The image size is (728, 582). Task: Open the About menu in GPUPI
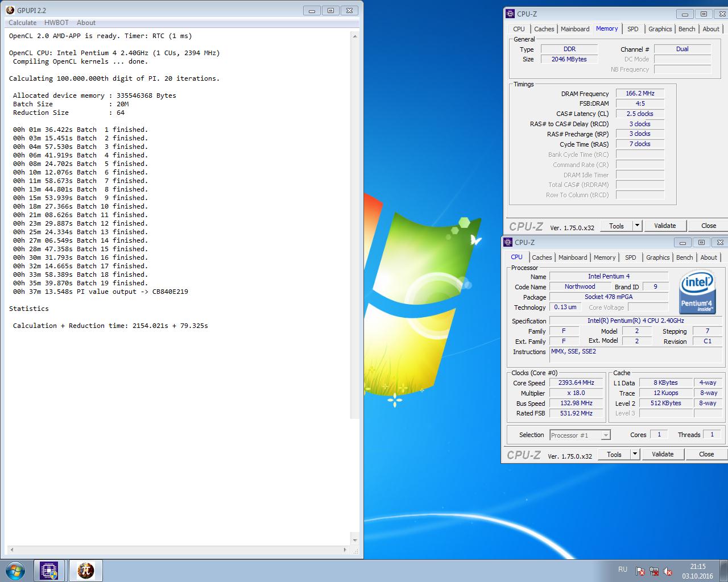86,23
